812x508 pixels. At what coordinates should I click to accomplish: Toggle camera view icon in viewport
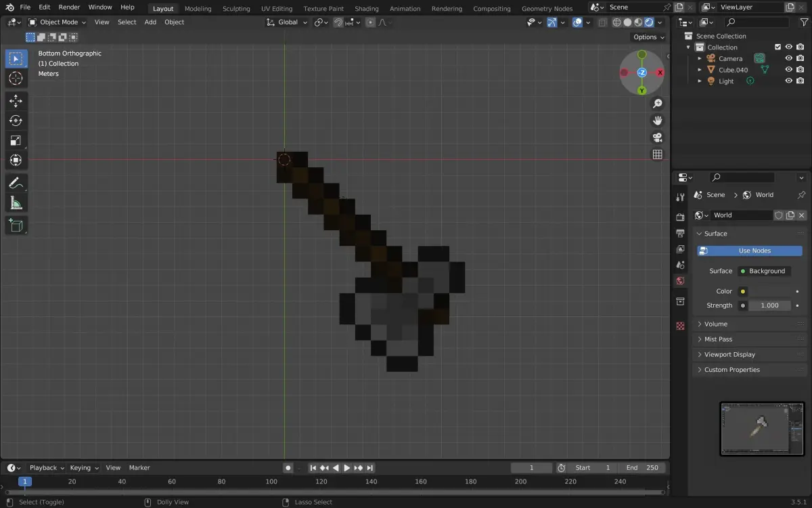click(657, 137)
